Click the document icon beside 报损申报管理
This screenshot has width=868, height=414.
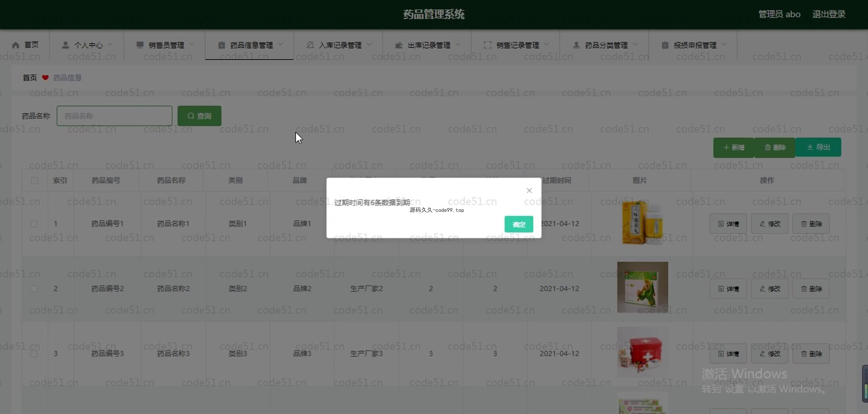click(x=665, y=45)
